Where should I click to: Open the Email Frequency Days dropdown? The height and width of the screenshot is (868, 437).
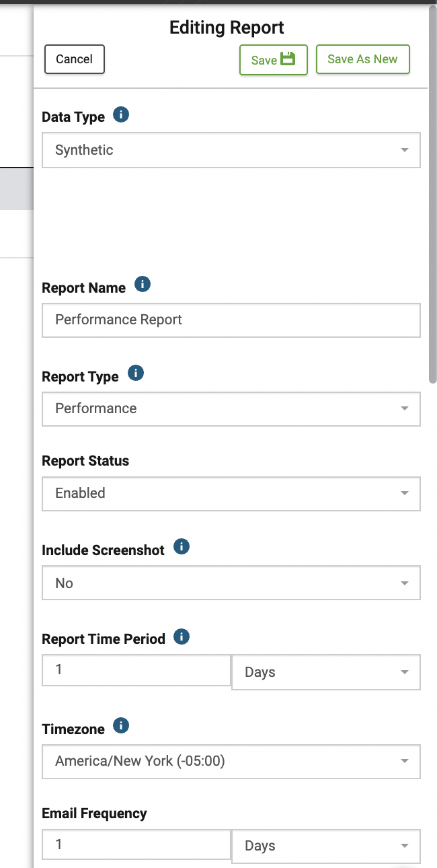click(x=326, y=846)
